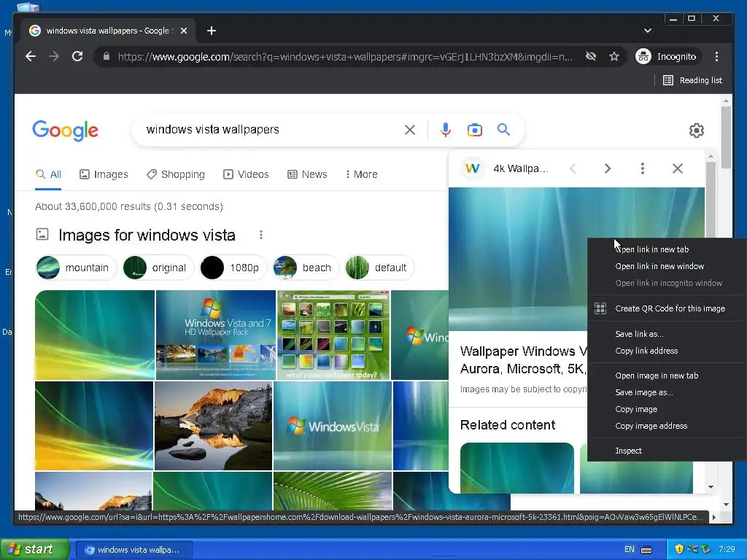The image size is (747, 560).
Task: Click the EN language indicator
Action: coord(630,550)
